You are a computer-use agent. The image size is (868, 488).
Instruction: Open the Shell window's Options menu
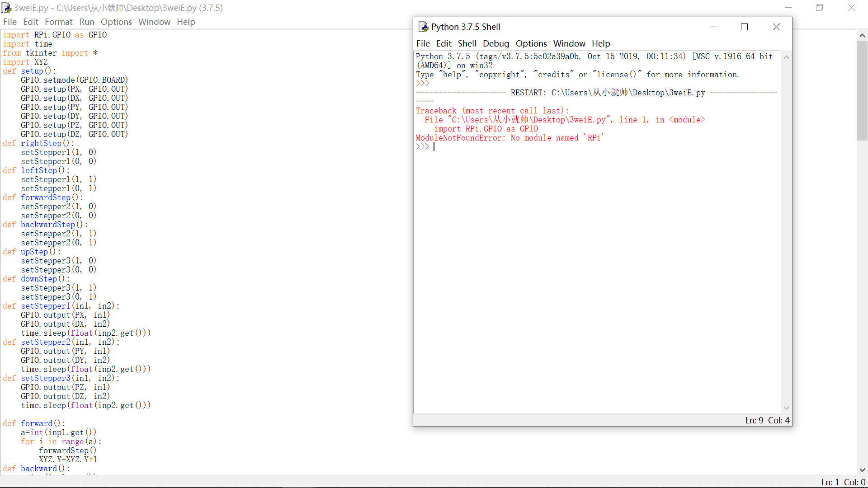point(531,43)
